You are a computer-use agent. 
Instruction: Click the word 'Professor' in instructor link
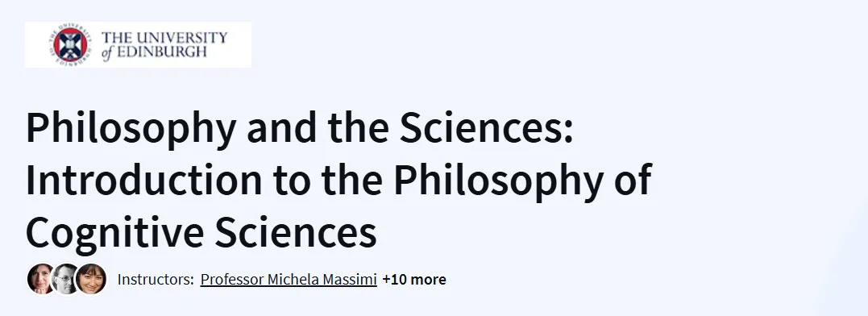[x=232, y=280]
